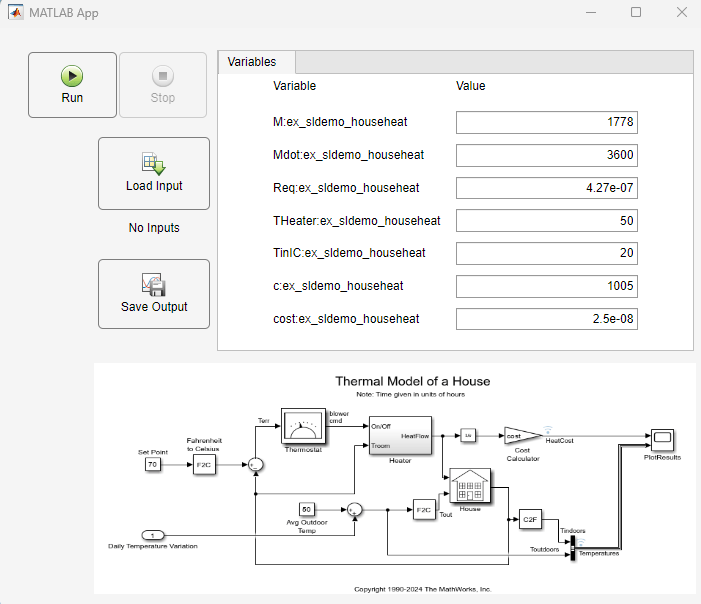Screen dimensions: 701x604
Task: Click the 'Thermal Model of a House' title
Action: click(x=413, y=381)
